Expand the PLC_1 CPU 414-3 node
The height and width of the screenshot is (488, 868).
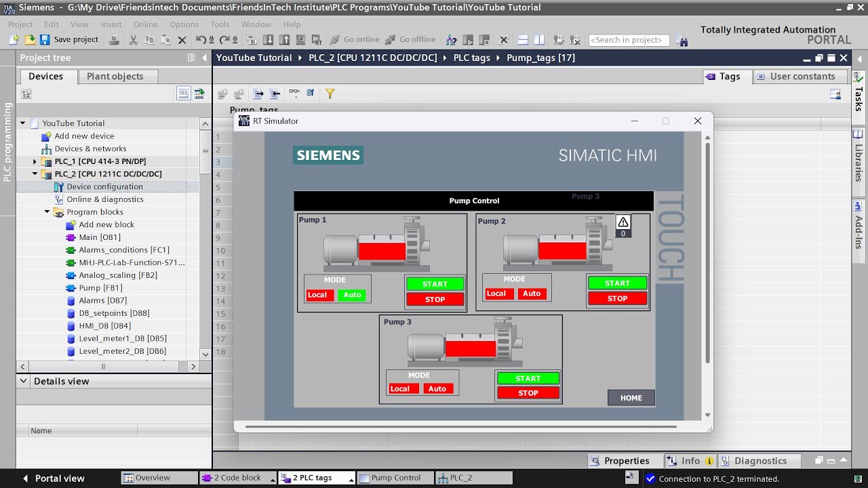[x=35, y=161]
